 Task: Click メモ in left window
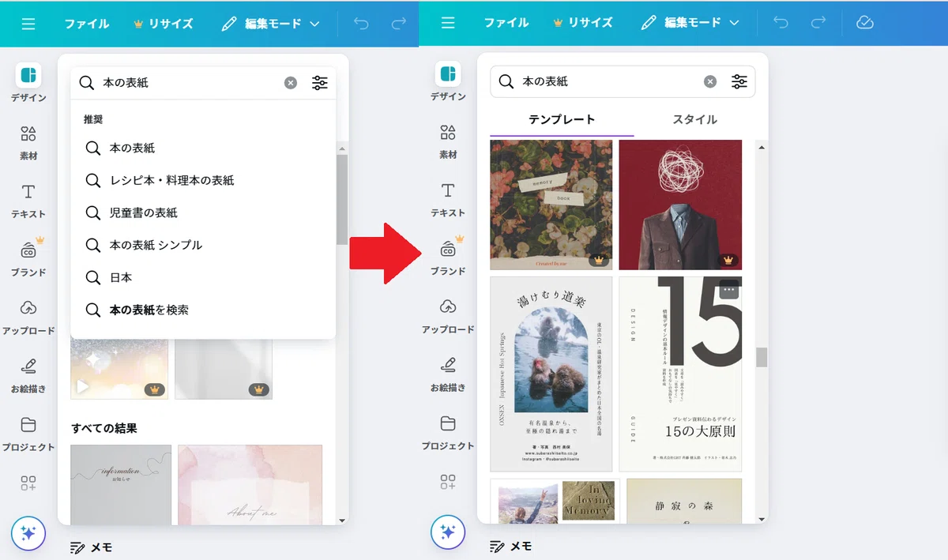(92, 547)
